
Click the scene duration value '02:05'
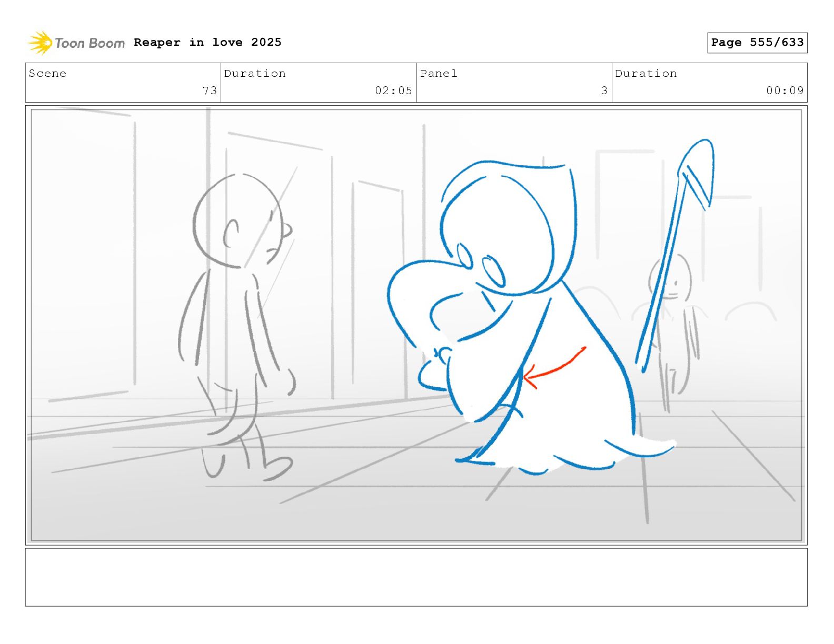[x=393, y=90]
